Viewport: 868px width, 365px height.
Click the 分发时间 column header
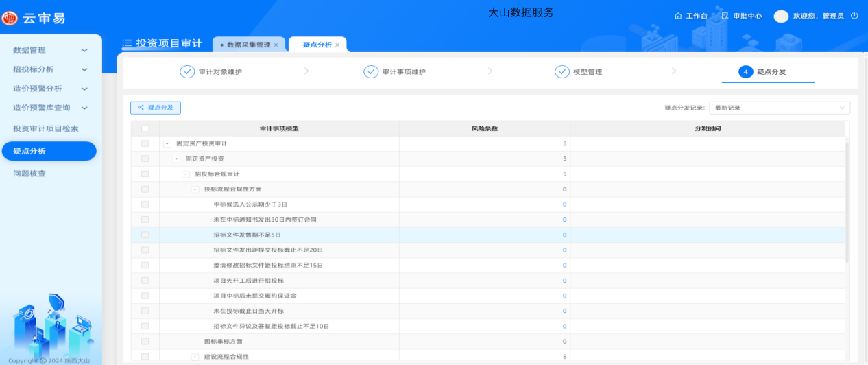point(708,128)
